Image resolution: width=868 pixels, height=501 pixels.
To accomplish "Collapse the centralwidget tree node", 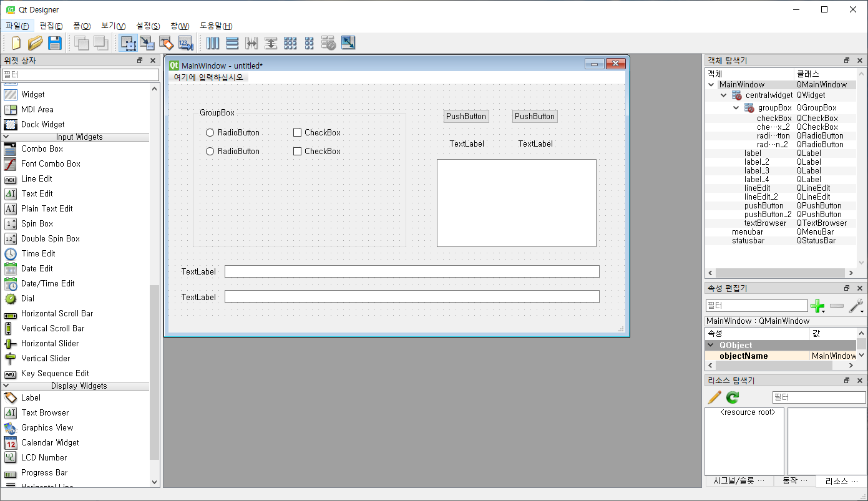I will [724, 95].
